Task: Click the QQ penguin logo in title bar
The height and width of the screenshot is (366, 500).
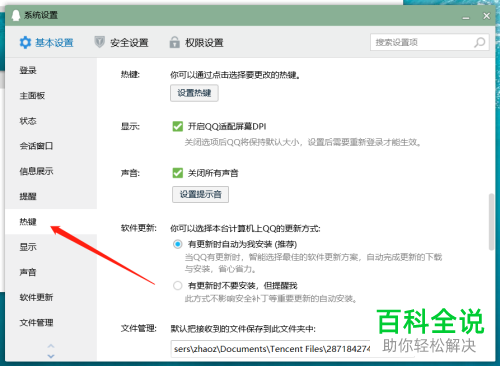Action: coord(16,15)
